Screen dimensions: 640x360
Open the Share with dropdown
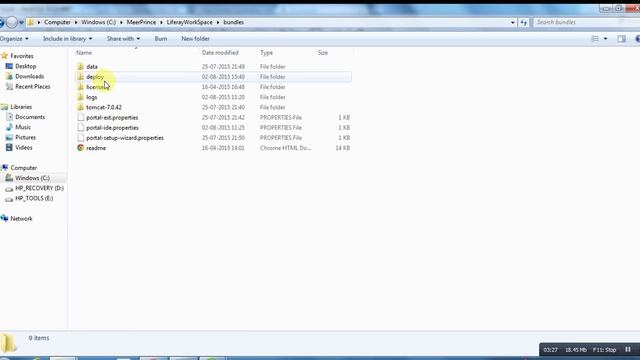tap(123, 39)
